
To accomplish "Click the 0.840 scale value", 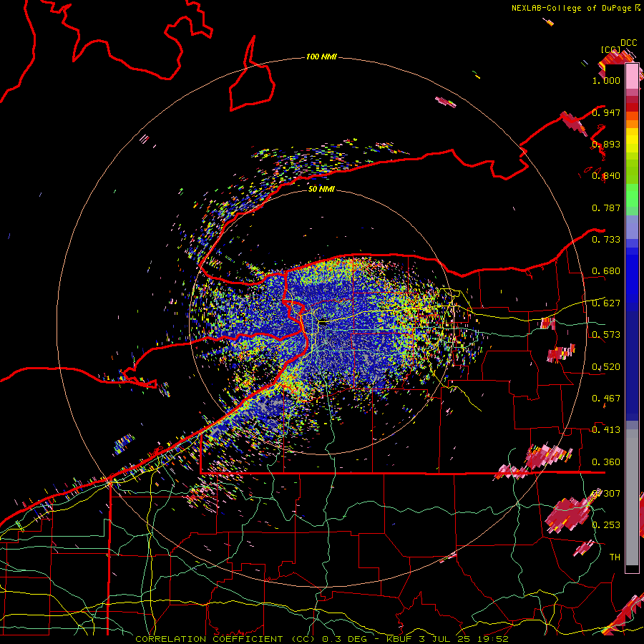I will tap(606, 176).
